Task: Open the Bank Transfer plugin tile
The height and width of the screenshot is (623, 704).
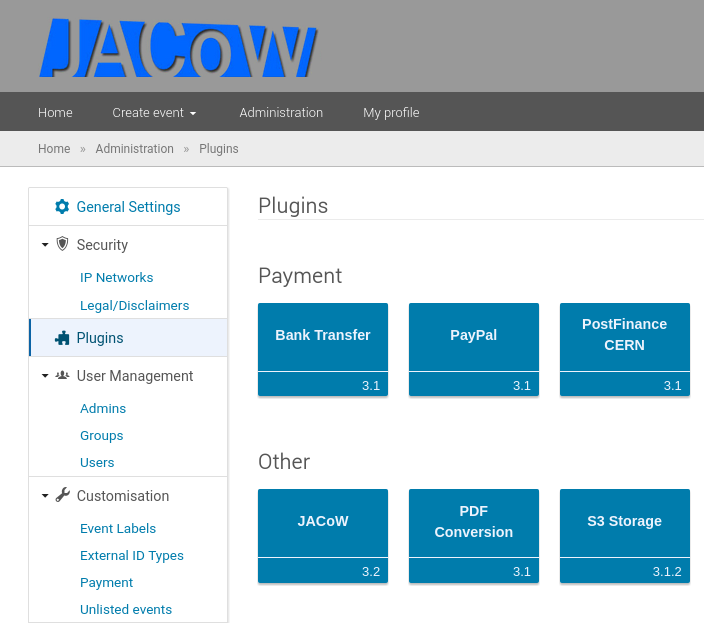Action: point(322,336)
